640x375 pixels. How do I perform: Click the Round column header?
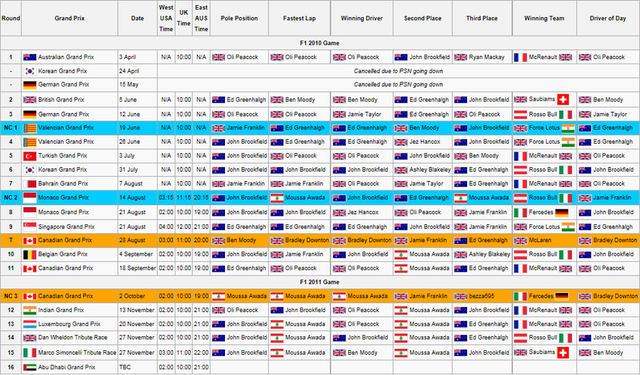point(11,18)
